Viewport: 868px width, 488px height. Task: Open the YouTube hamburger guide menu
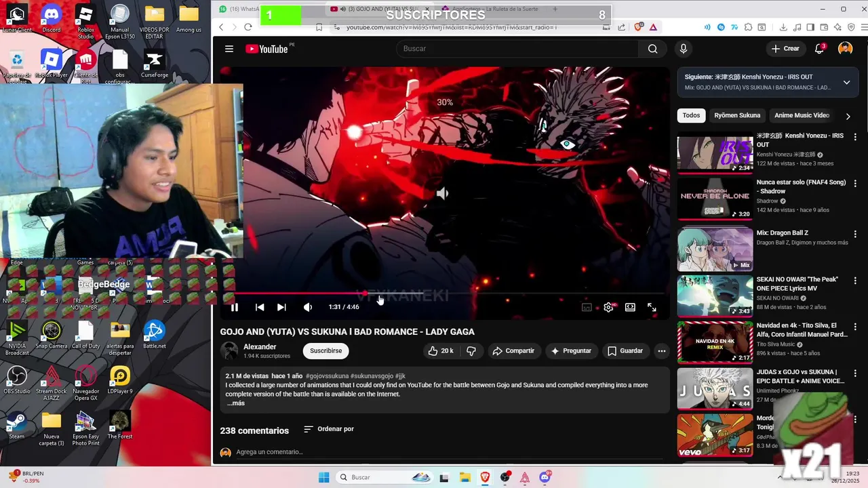tap(229, 49)
